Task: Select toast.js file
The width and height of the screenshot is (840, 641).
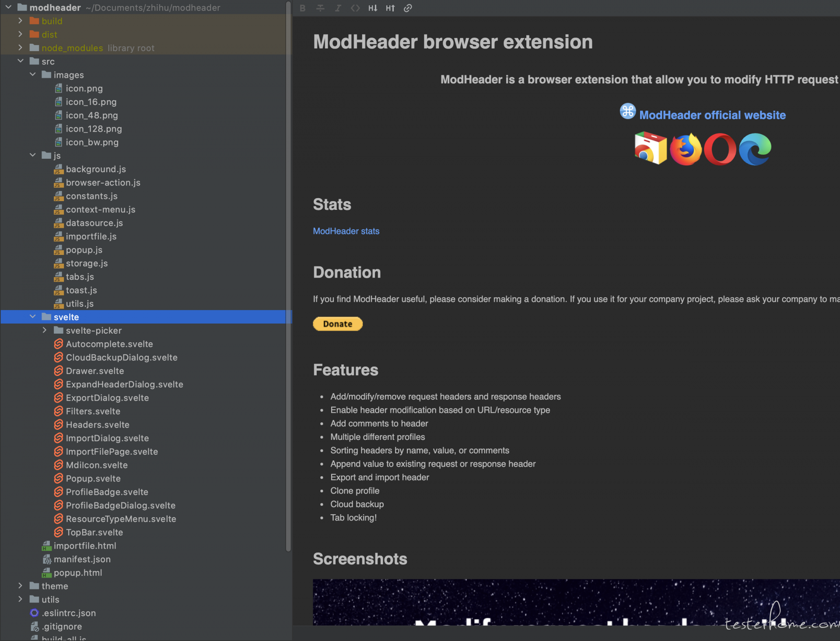Action: (76, 290)
